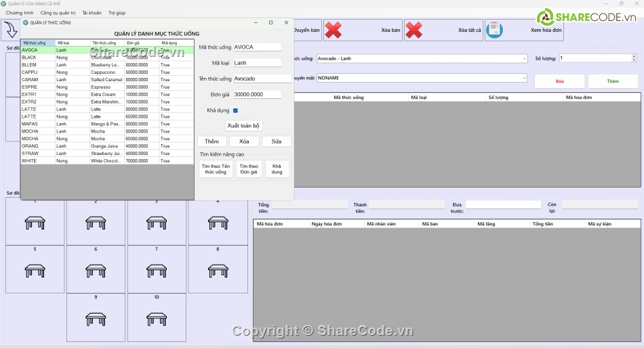Screen dimensions: 644x348
Task: Increase Số lượng with the up arrow
Action: tap(634, 56)
